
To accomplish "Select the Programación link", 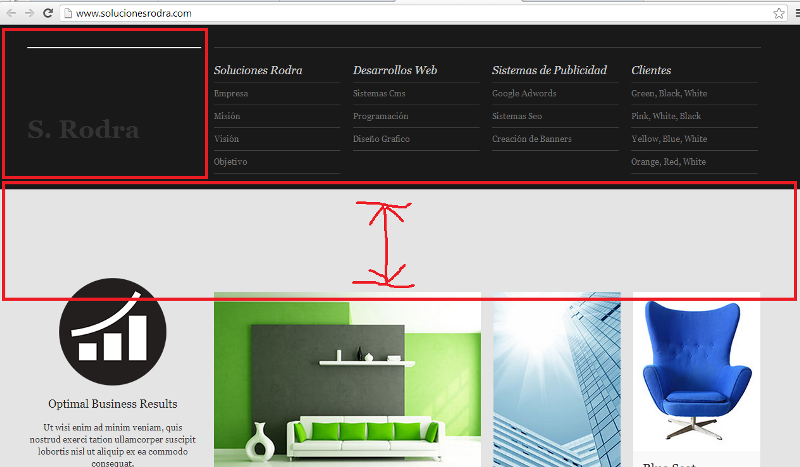I will click(381, 116).
